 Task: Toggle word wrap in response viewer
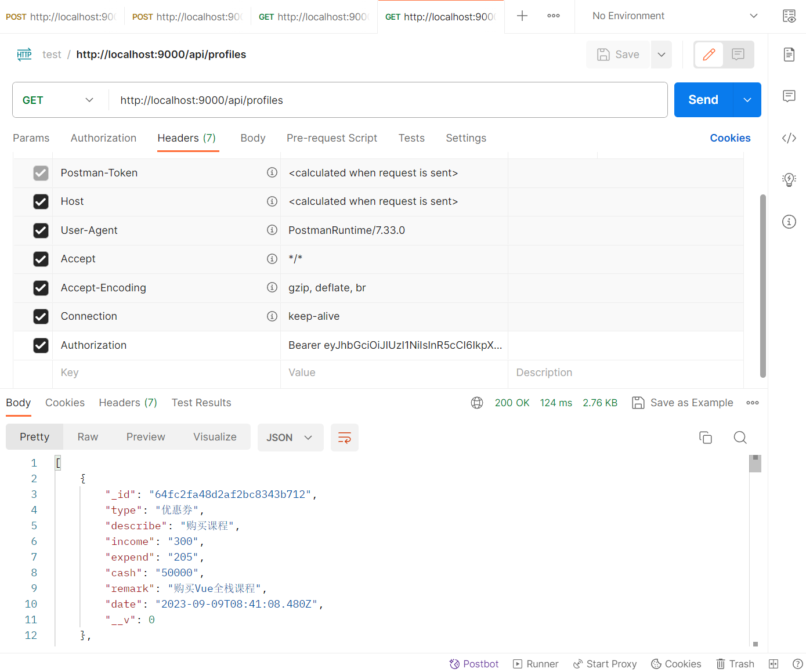344,438
